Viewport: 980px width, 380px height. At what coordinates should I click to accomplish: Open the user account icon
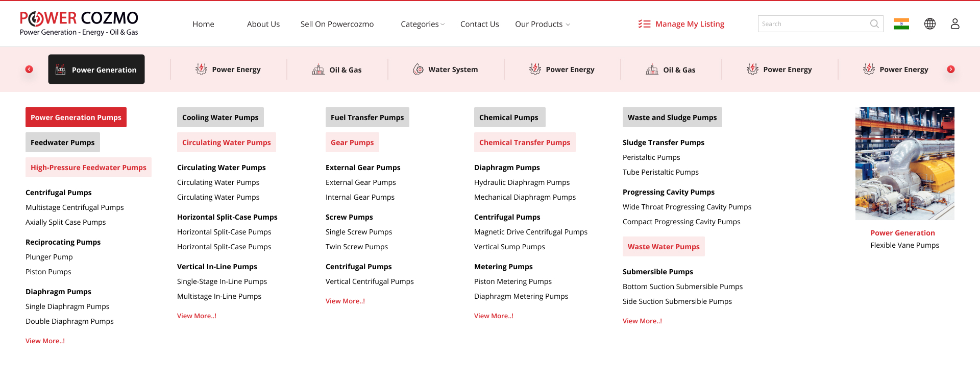click(954, 24)
